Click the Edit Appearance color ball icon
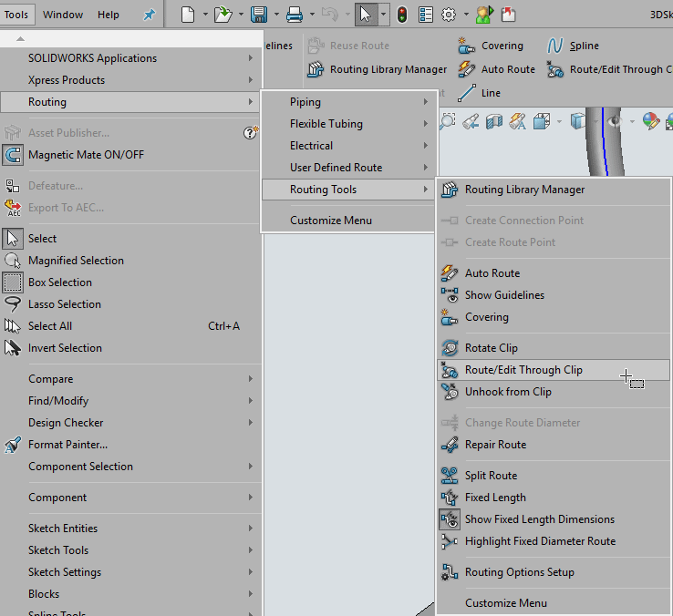Viewport: 673px width, 616px height. point(651,121)
